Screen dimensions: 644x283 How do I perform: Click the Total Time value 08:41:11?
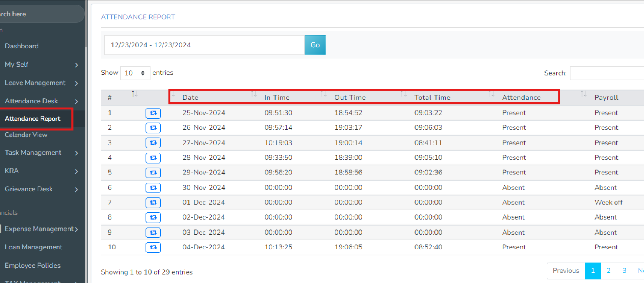[428, 143]
